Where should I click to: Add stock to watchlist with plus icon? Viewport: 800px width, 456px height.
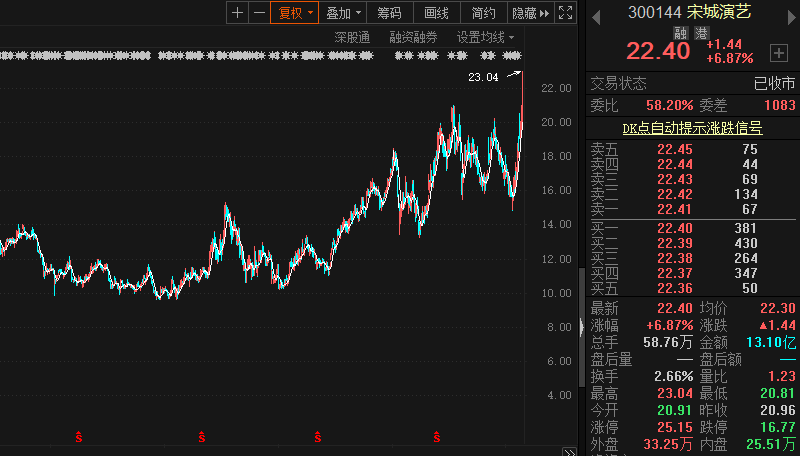tap(778, 52)
